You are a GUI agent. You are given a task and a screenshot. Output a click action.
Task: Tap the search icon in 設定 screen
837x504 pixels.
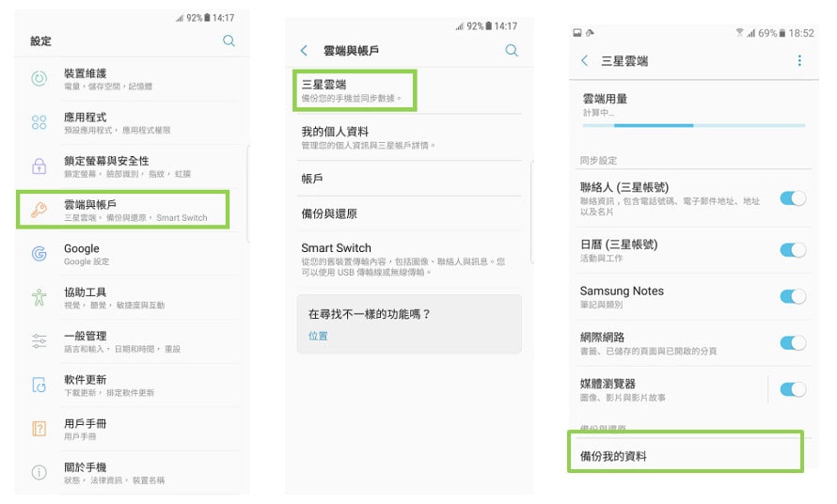(x=229, y=40)
